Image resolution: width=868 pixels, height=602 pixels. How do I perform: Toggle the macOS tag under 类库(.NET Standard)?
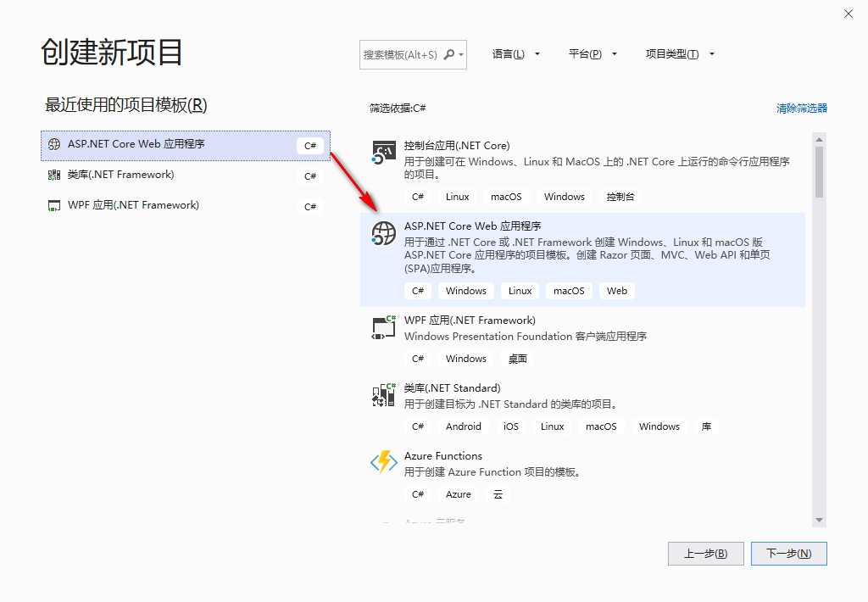[x=601, y=426]
